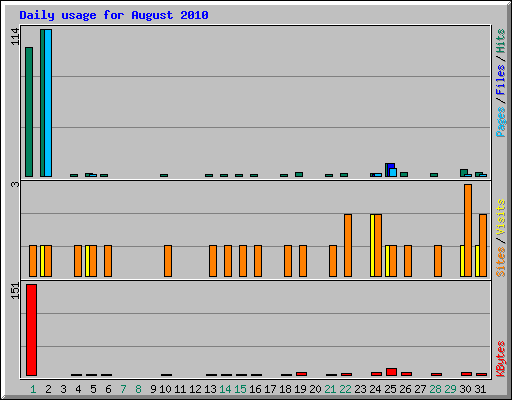Click day label '2' on the x-axis
This screenshot has height=400, width=512.
tap(48, 389)
